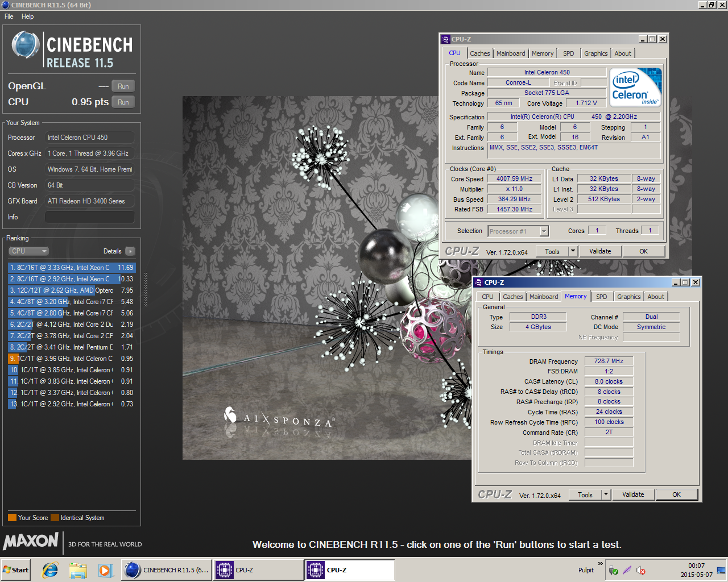The width and height of the screenshot is (728, 582).
Task: Select Memory tab in upper CPU-Z window
Action: 543,53
